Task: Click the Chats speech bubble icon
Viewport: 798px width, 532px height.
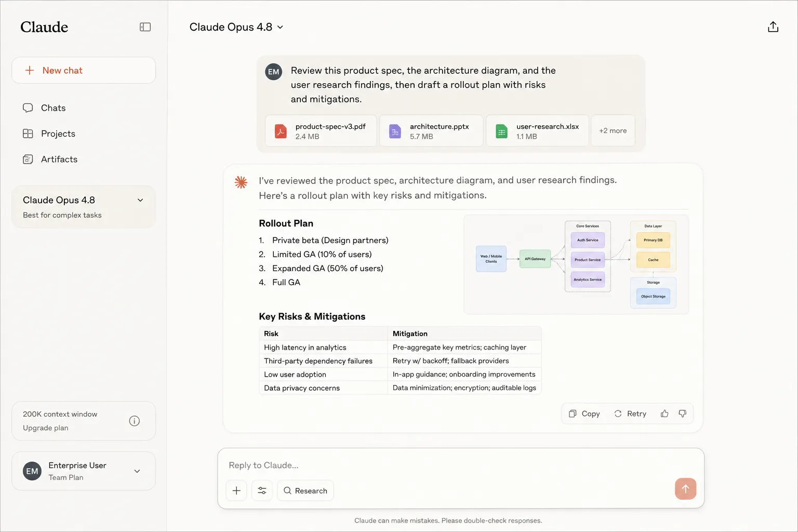Action: pos(28,108)
